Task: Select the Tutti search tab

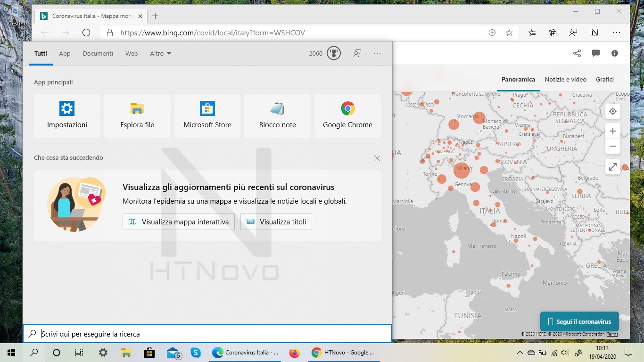Action: (41, 53)
